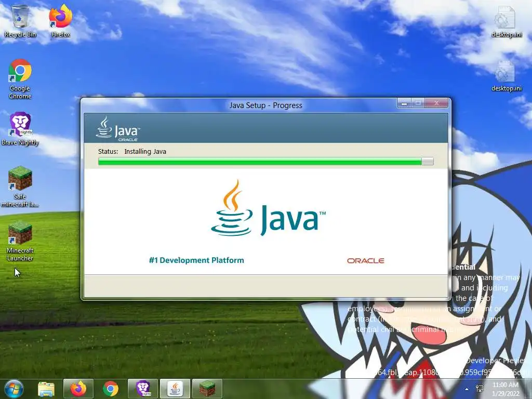Minimize the Java Setup window
This screenshot has width=532, height=399.
tap(404, 103)
